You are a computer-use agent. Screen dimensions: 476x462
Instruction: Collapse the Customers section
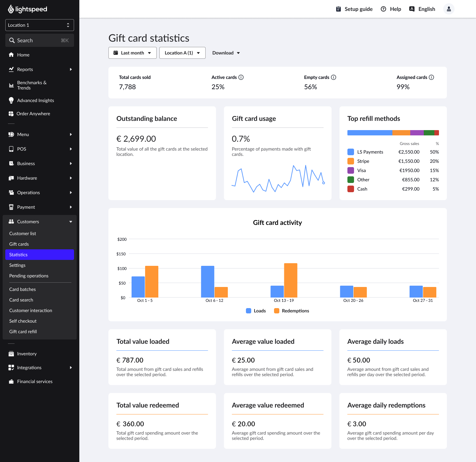70,222
